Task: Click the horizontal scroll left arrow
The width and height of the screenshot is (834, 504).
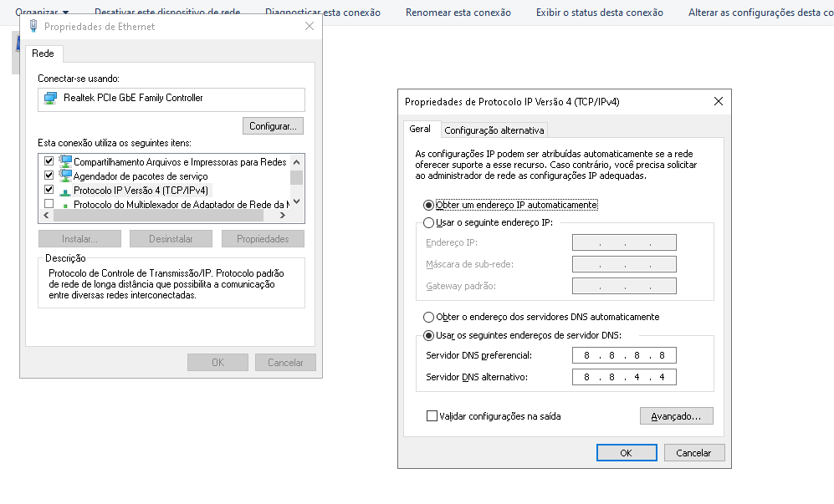Action: pyautogui.click(x=46, y=216)
